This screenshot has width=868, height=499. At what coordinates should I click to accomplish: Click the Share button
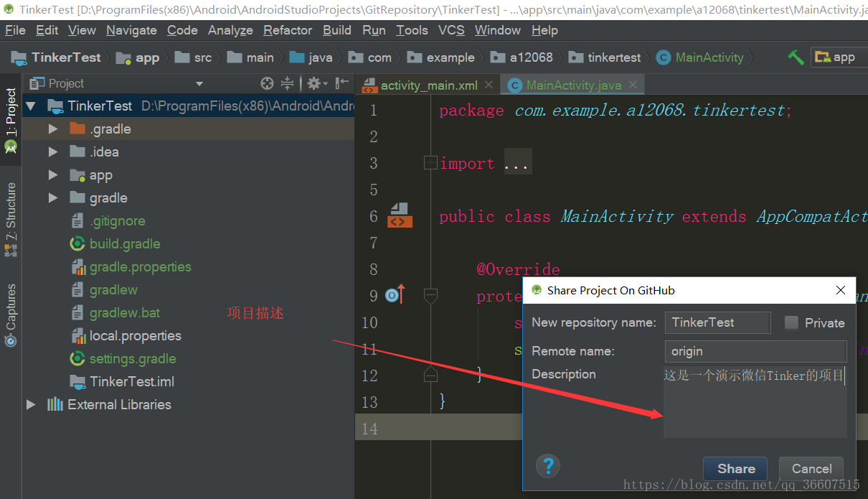point(735,469)
